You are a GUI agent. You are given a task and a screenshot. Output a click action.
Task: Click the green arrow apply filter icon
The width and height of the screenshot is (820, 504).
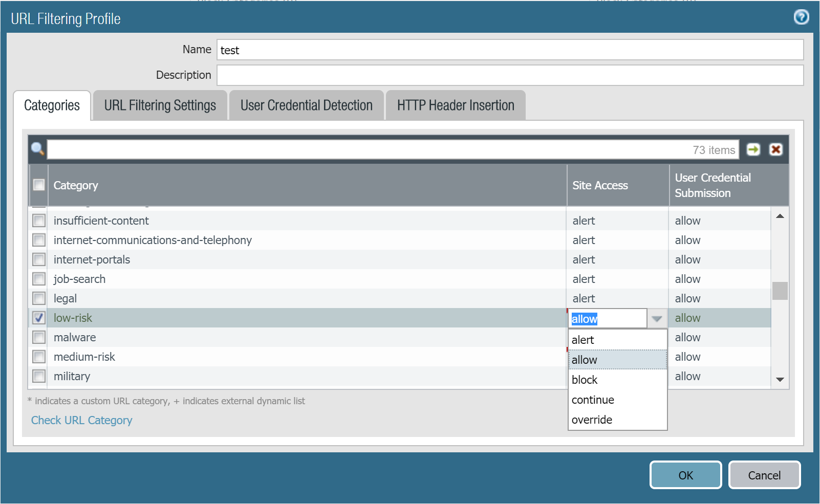pos(753,149)
